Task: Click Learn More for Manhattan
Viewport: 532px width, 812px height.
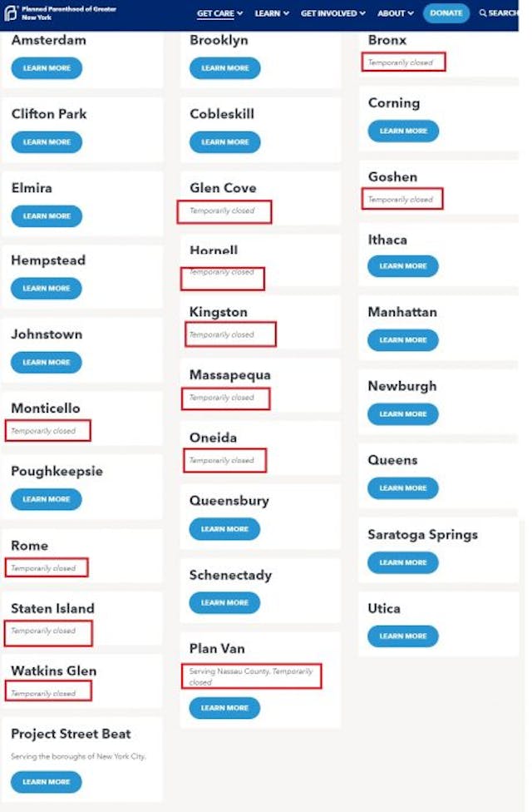Action: 403,340
